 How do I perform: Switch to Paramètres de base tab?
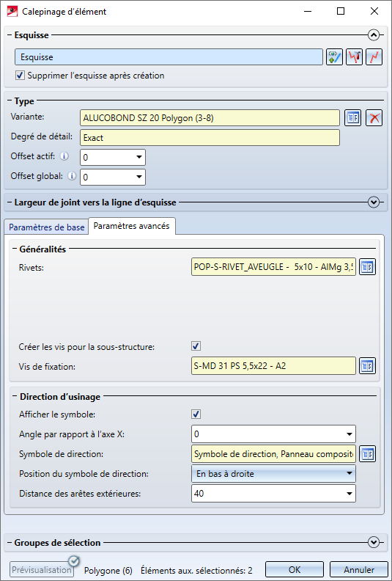47,227
